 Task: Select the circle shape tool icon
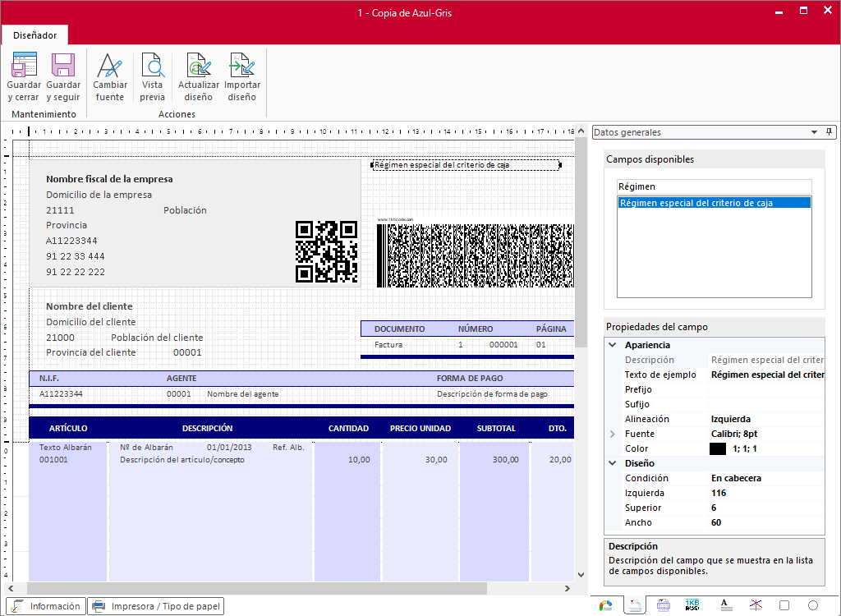(x=813, y=606)
